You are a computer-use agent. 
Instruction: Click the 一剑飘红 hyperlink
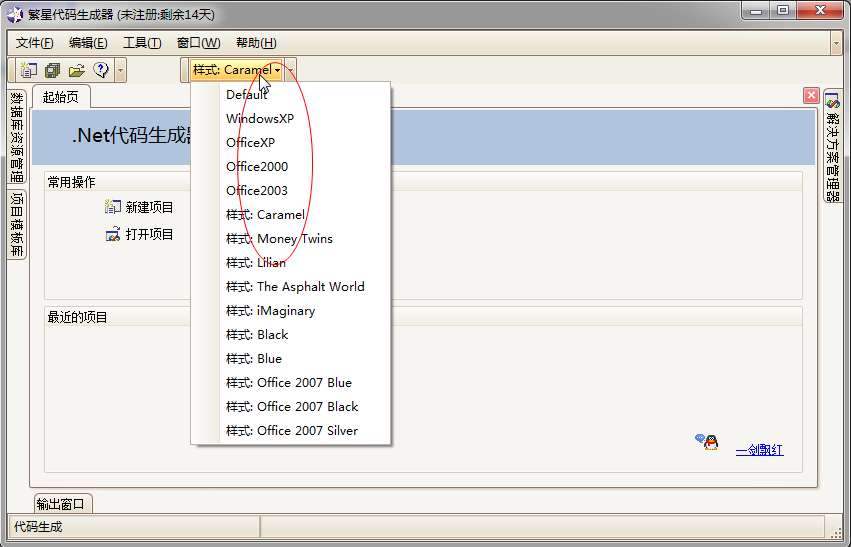point(759,450)
